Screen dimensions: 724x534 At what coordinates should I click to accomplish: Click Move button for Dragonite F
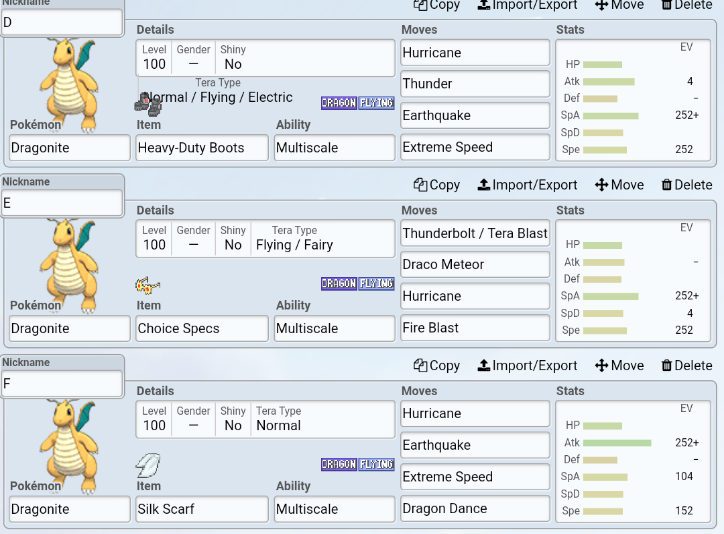pos(619,366)
